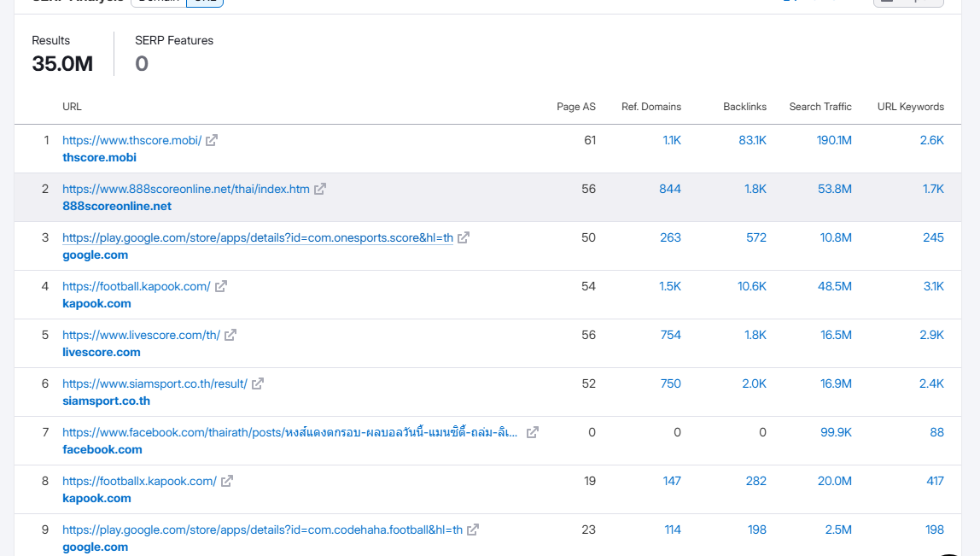Open 2.6K URL keywords for thscore.mobi
Image resolution: width=980 pixels, height=556 pixels.
932,140
